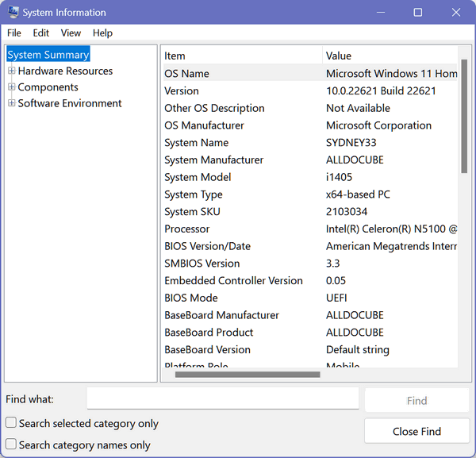Click the System Information app icon in title bar
The width and height of the screenshot is (476, 458).
click(13, 12)
